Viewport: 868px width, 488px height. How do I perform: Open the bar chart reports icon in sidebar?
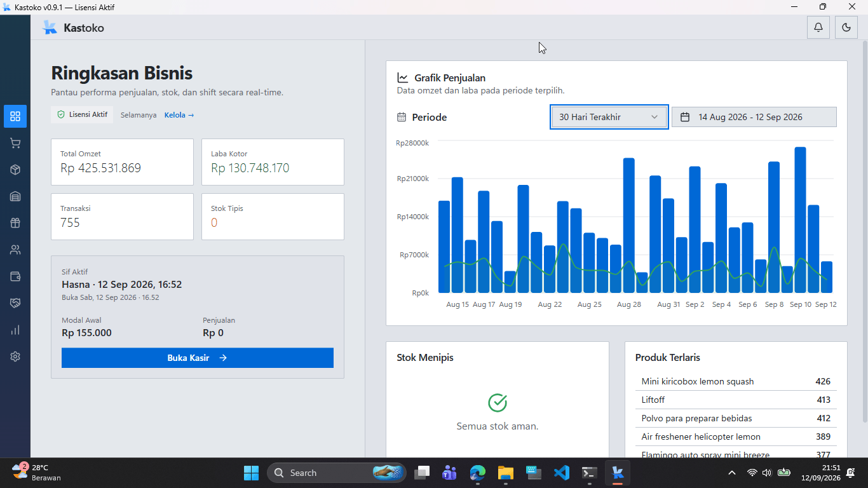click(x=15, y=330)
